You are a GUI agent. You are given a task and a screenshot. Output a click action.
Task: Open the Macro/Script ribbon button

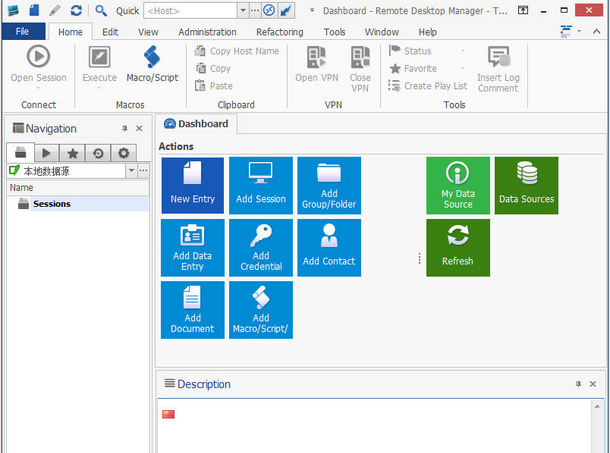pos(152,64)
